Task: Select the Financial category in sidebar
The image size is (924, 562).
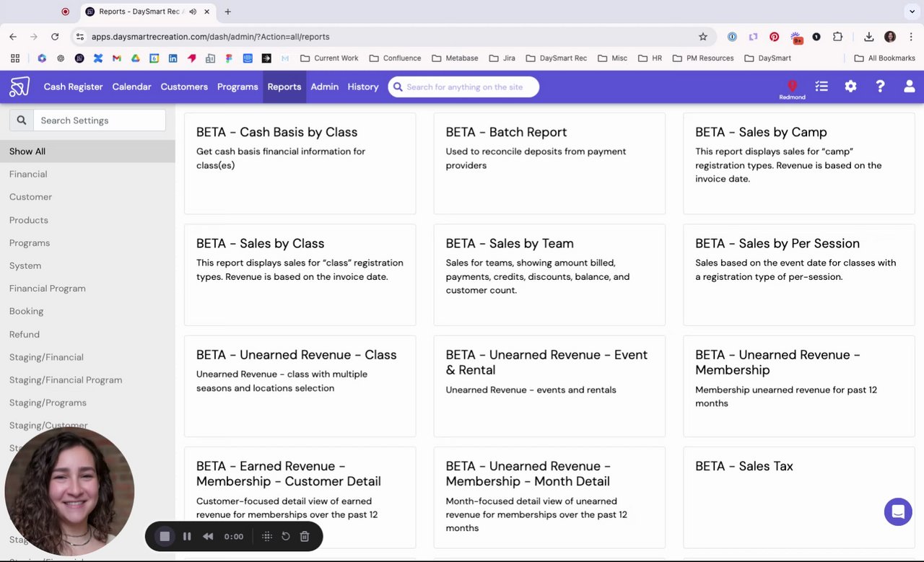Action: 28,174
